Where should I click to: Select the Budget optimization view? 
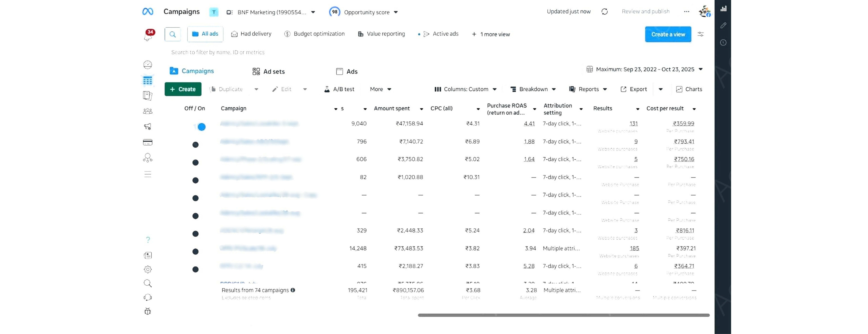click(x=314, y=34)
